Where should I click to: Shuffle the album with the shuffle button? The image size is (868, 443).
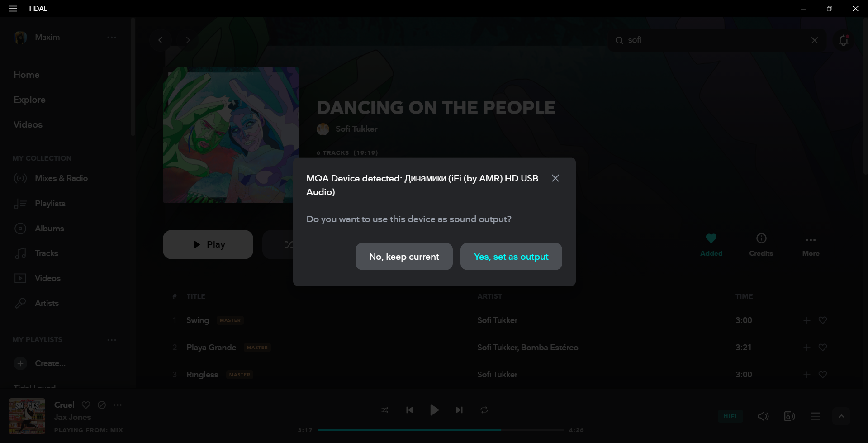click(278, 244)
